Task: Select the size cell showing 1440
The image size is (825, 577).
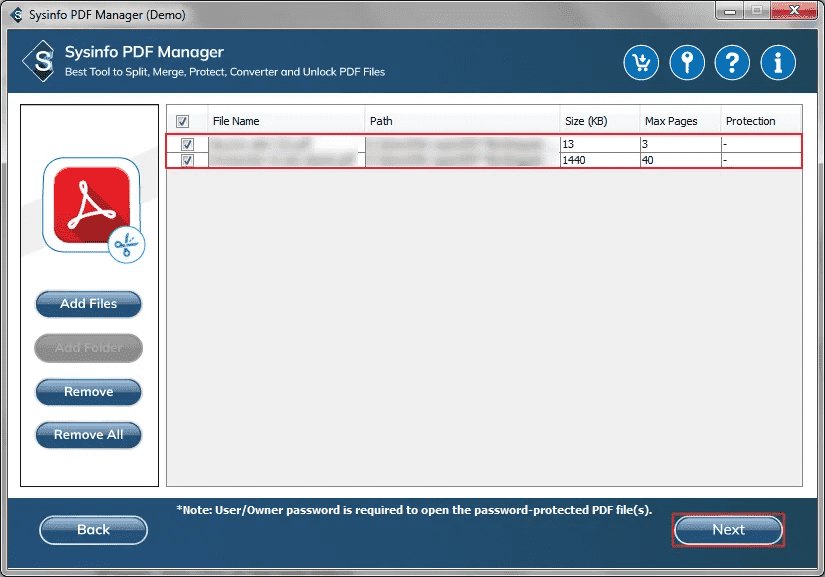Action: (600, 160)
